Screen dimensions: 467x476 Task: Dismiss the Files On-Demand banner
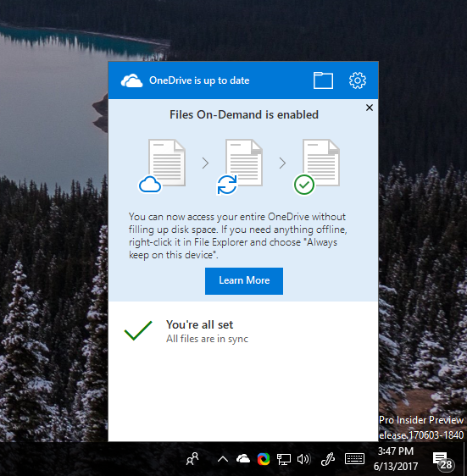pyautogui.click(x=370, y=108)
